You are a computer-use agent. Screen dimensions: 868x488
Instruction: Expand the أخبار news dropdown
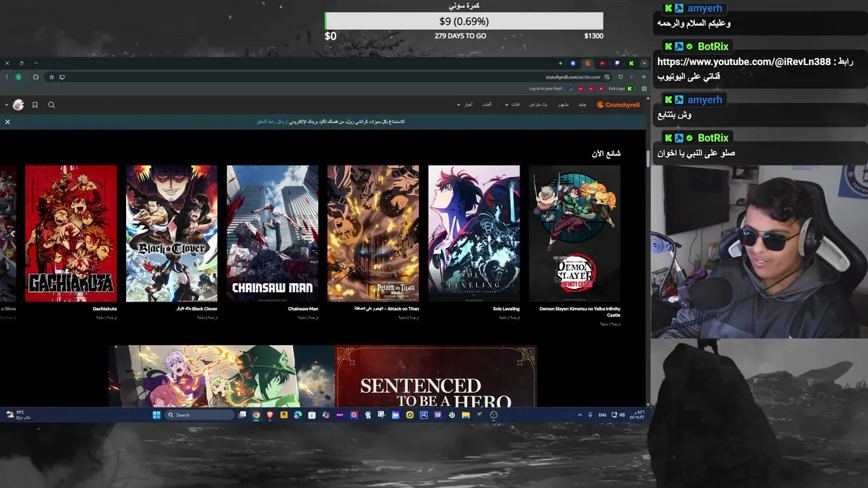click(x=465, y=105)
